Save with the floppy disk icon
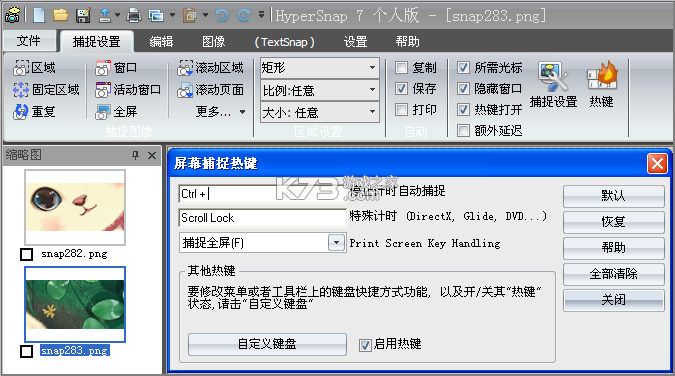The image size is (675, 376). click(x=83, y=16)
